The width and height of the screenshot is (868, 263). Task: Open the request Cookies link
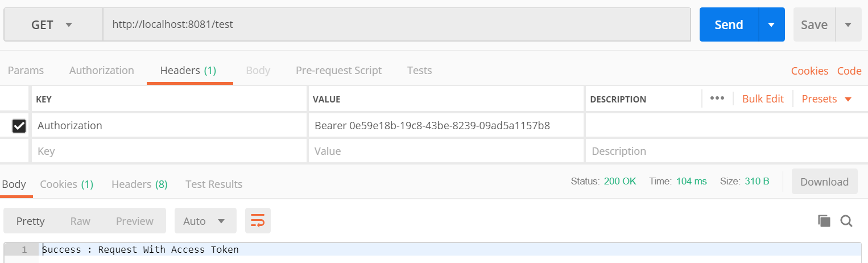pyautogui.click(x=809, y=71)
